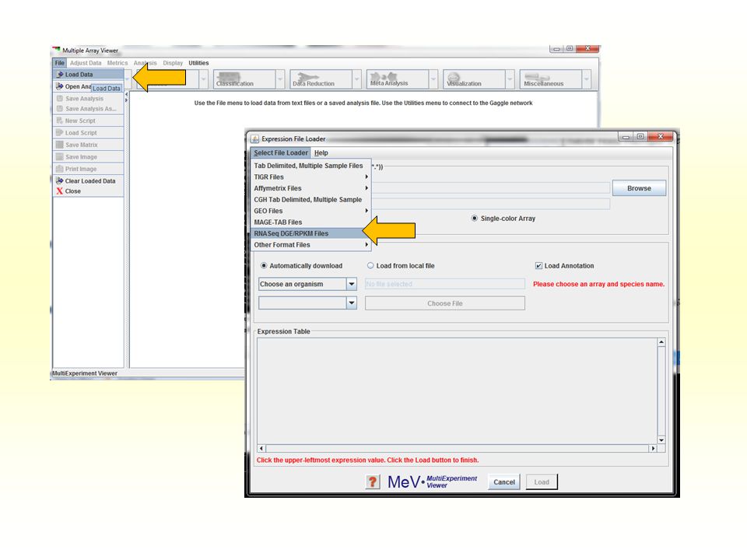Select Load from local file radio option
Viewport: 747px width, 560px height.
click(x=370, y=266)
